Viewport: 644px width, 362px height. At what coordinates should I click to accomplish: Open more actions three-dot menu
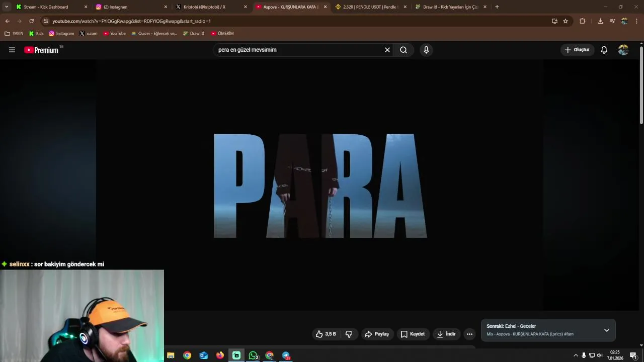click(469, 334)
